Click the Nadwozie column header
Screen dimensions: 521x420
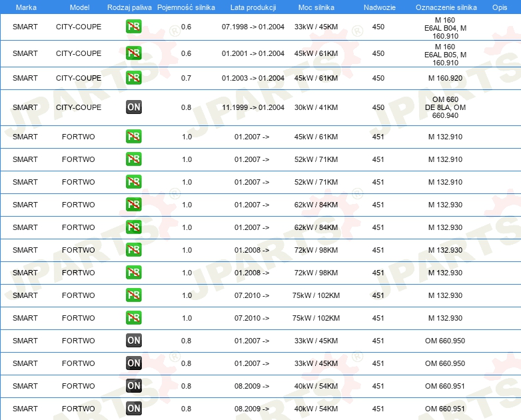coord(380,7)
